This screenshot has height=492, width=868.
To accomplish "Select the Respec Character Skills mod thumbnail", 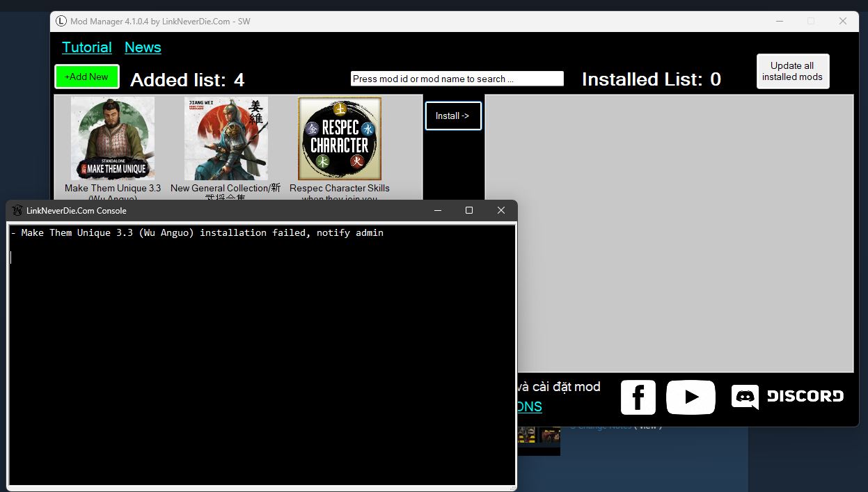I will (340, 138).
